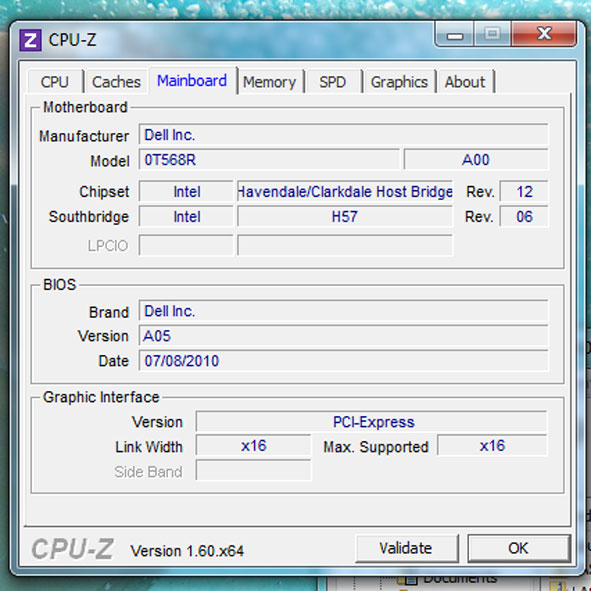Close the CPU-Z window

(x=544, y=34)
